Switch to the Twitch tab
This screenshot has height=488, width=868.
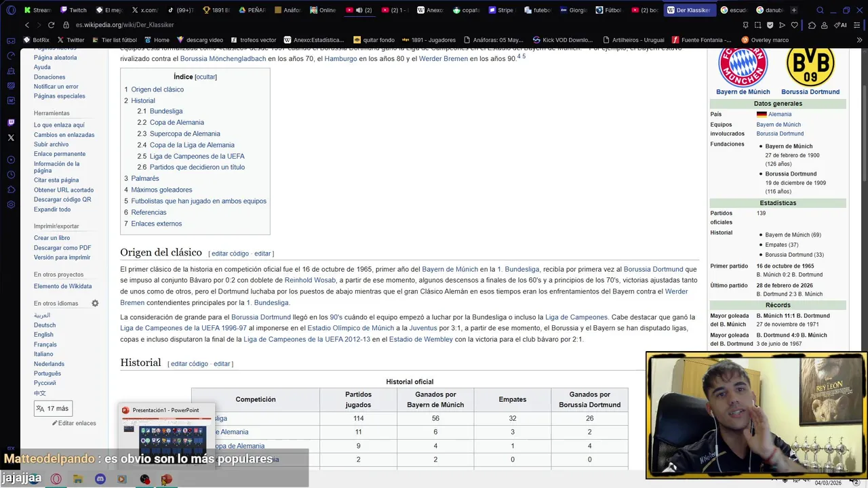(73, 10)
